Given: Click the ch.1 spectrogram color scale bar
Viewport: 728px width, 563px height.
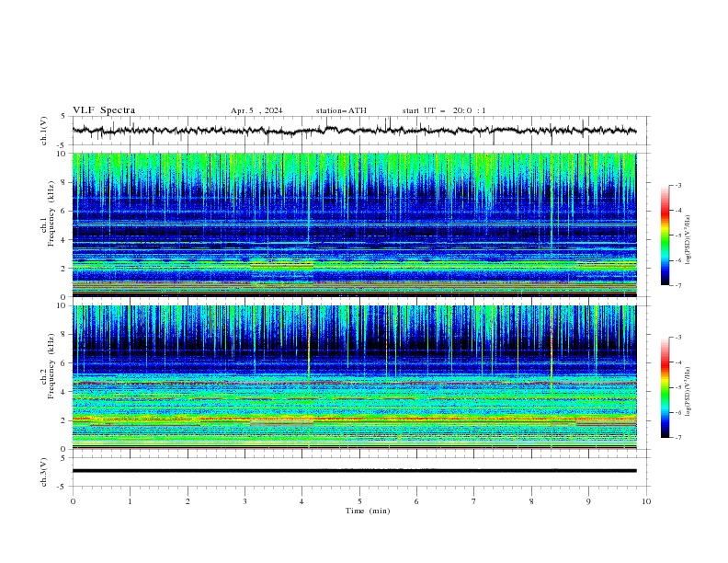Looking at the screenshot, I should [x=665, y=236].
